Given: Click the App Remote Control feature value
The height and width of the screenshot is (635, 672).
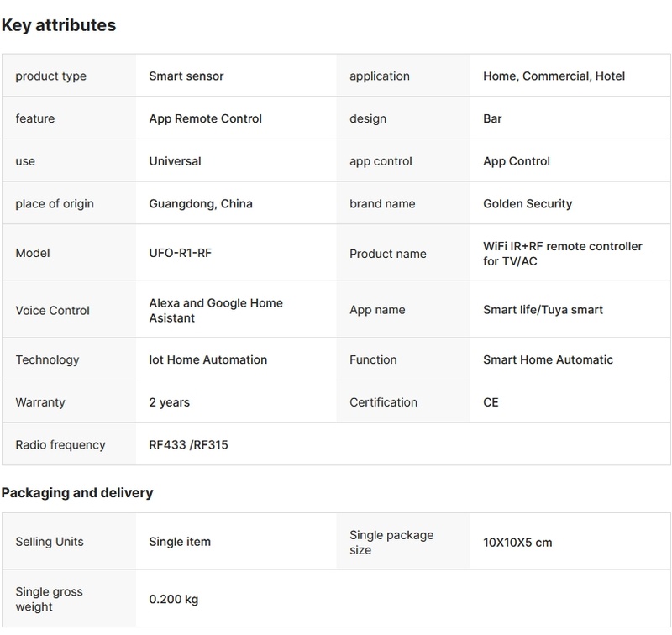Looking at the screenshot, I should [206, 119].
